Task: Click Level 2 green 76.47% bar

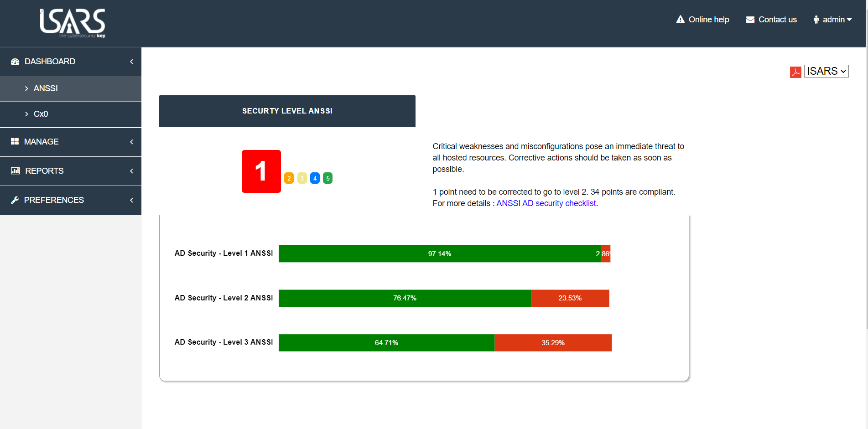Action: click(x=405, y=298)
